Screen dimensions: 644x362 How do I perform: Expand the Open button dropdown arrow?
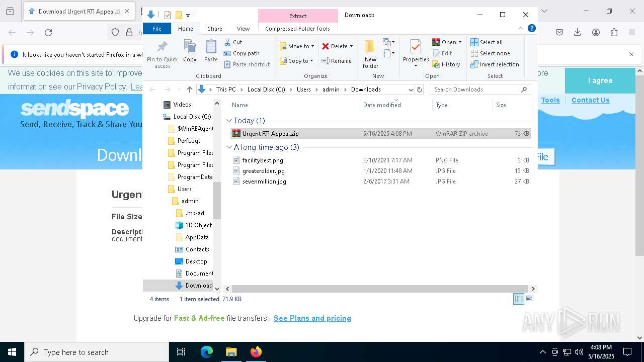pos(460,42)
